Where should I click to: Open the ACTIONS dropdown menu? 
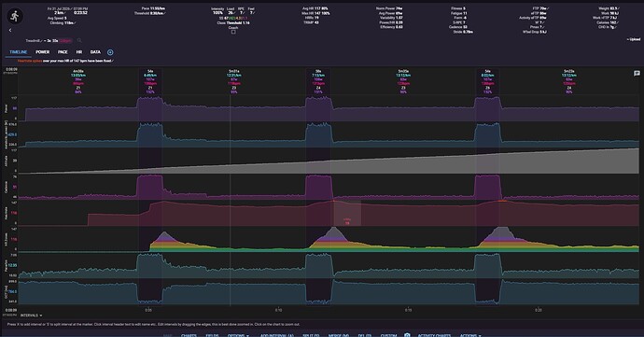pyautogui.click(x=470, y=335)
